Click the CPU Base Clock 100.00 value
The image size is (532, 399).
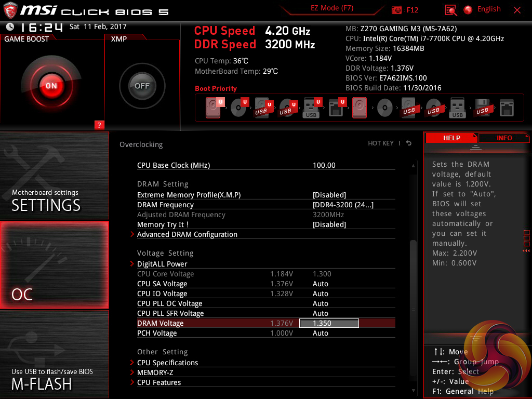tap(324, 165)
